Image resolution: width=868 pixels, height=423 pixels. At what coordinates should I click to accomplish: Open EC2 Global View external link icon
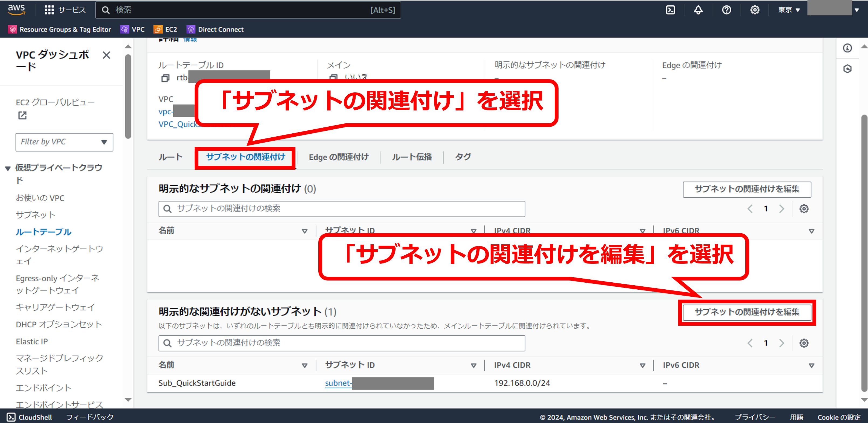pos(22,116)
